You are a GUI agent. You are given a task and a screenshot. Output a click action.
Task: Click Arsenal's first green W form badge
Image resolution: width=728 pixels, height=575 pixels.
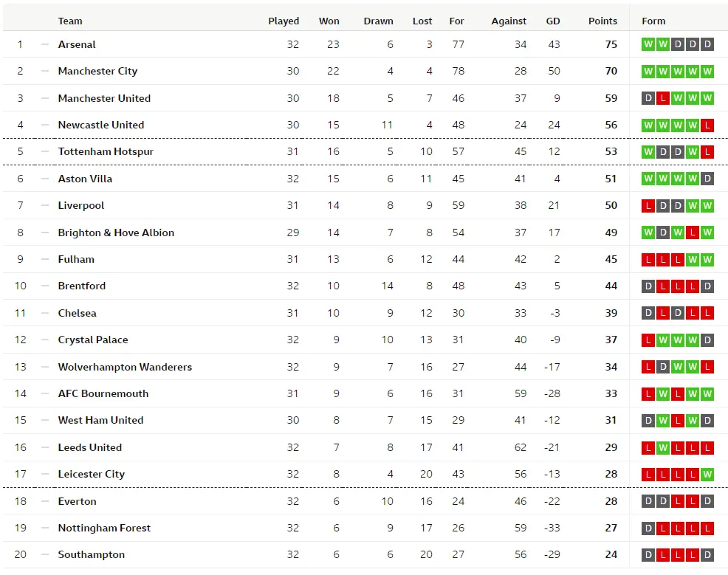coord(648,44)
